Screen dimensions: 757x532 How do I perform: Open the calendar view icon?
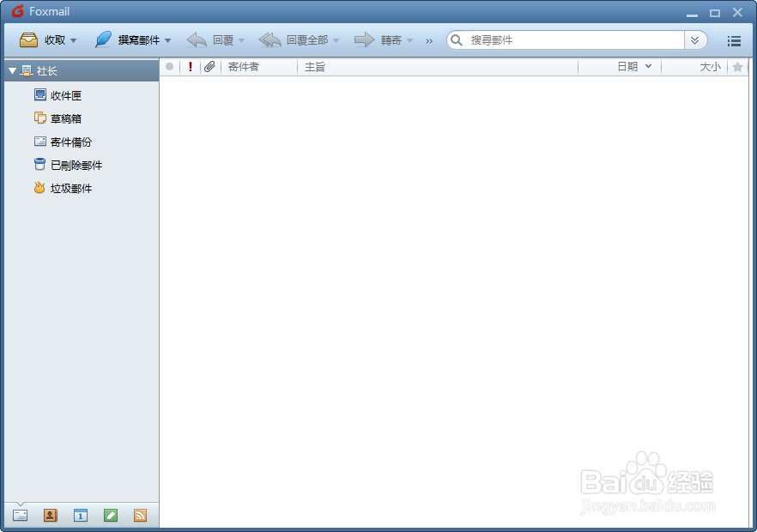tap(81, 516)
